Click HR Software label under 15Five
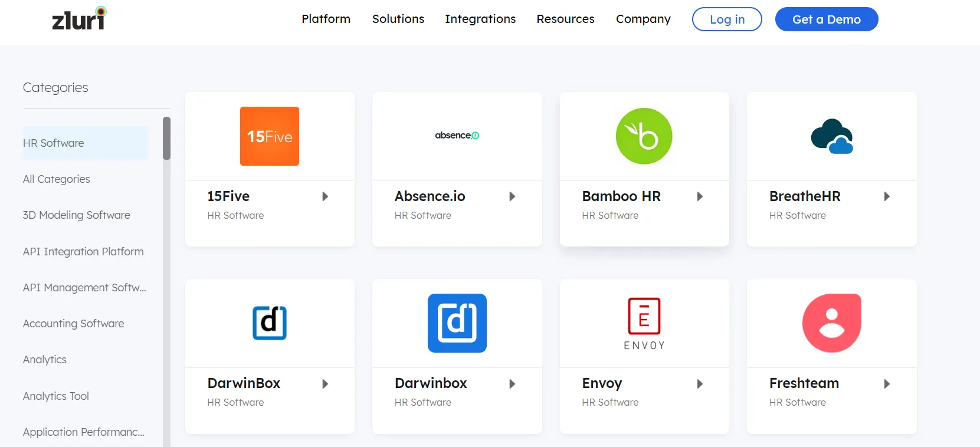This screenshot has height=447, width=980. (235, 215)
